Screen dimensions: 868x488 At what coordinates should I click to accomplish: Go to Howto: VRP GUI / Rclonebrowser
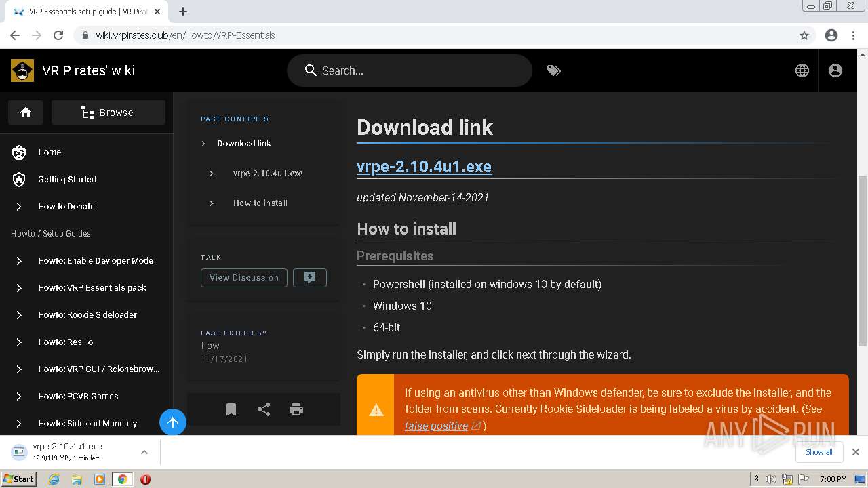[x=99, y=369]
